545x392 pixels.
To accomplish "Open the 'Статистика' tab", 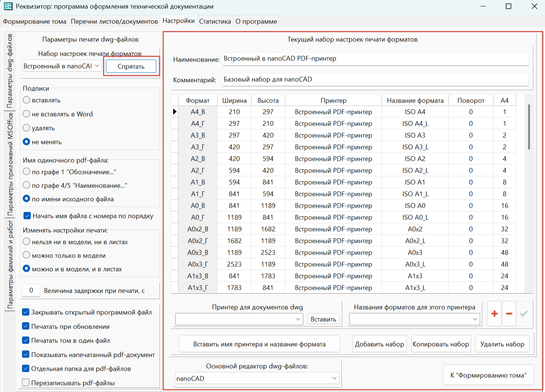I will point(215,21).
